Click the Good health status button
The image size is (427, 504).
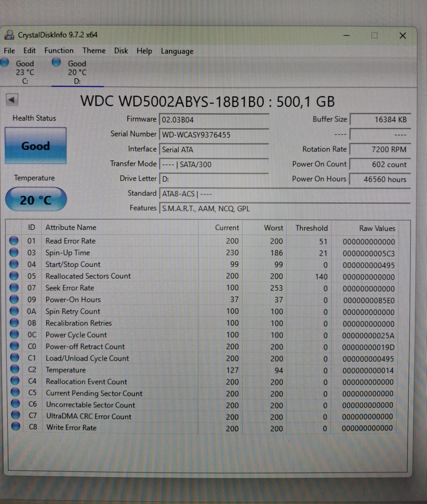[x=36, y=146]
